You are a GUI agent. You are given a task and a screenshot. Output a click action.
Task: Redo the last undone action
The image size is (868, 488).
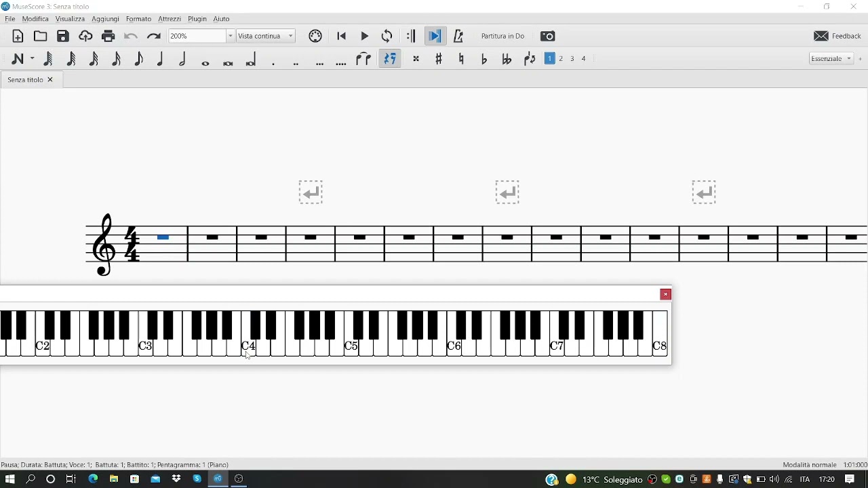pos(154,37)
